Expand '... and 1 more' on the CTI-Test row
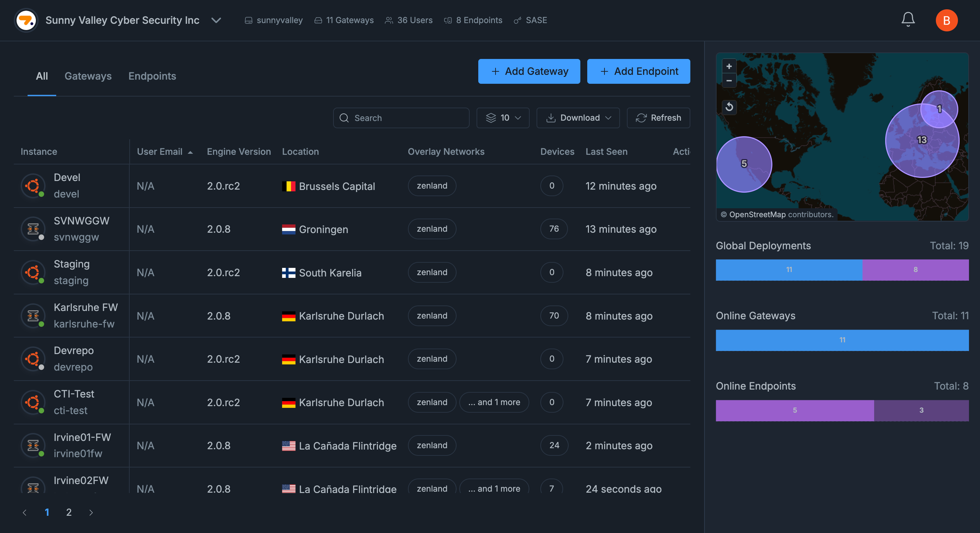This screenshot has width=980, height=533. 494,402
